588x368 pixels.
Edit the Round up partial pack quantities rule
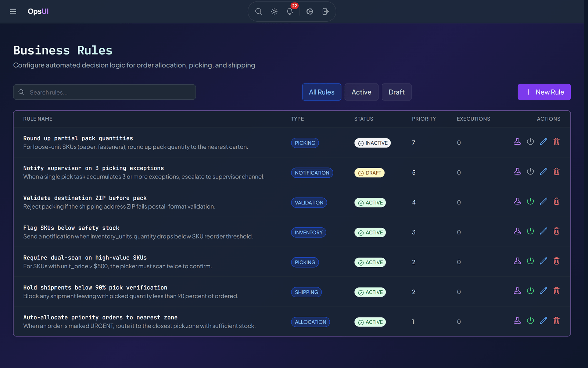pyautogui.click(x=544, y=142)
